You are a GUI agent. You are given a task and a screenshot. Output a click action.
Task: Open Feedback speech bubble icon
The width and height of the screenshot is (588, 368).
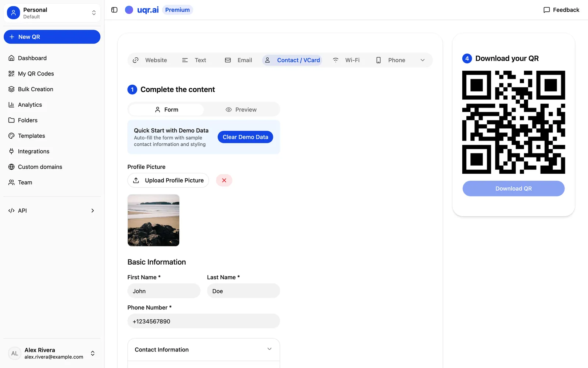tap(546, 10)
